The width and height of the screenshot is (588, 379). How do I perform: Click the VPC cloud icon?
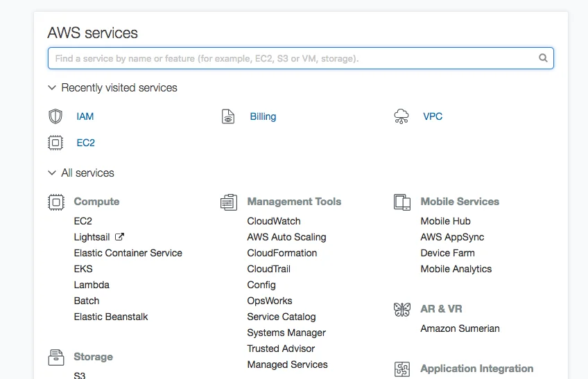coord(401,116)
